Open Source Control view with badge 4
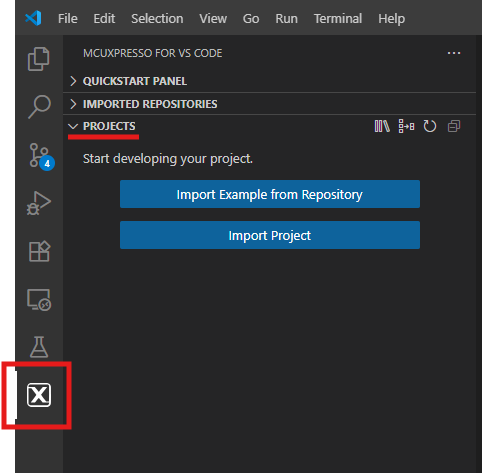 [41, 156]
